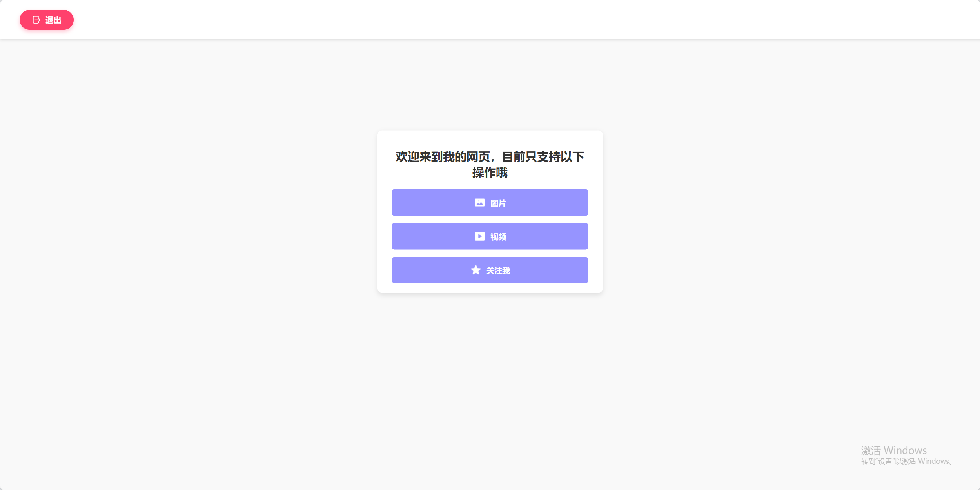Open the 视频 section
The width and height of the screenshot is (980, 490).
tap(490, 236)
